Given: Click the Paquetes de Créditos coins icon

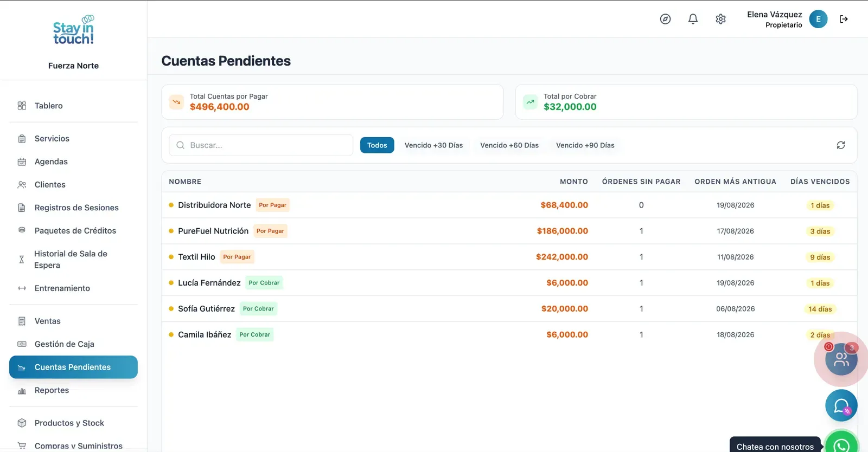Looking at the screenshot, I should (x=22, y=230).
